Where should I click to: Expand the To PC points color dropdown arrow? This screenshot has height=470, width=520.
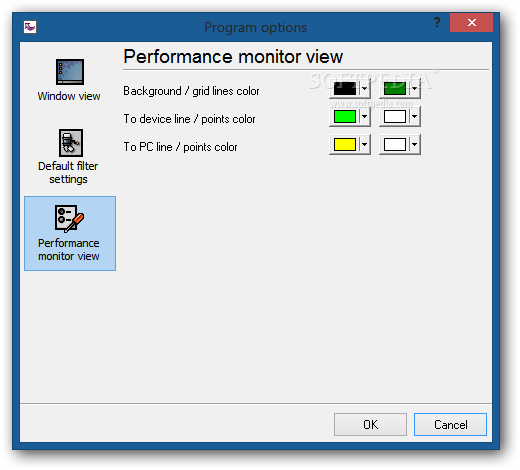(x=414, y=145)
